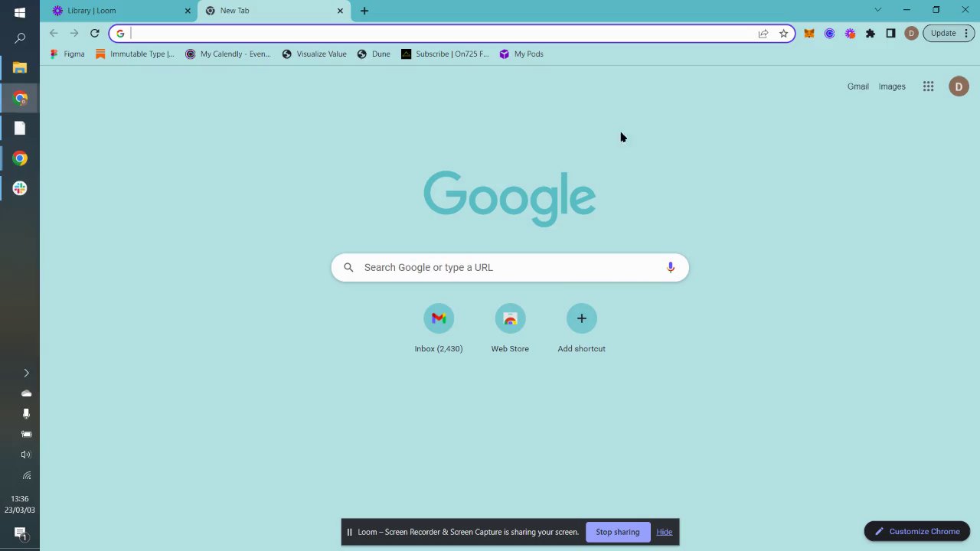
Task: Click the bookmark star in address bar
Action: 783,34
